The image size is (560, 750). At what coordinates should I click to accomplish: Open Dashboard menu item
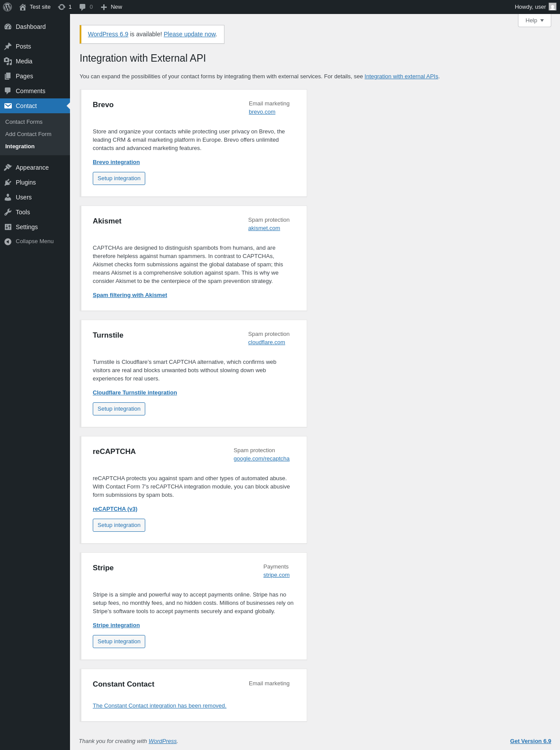coord(35,27)
